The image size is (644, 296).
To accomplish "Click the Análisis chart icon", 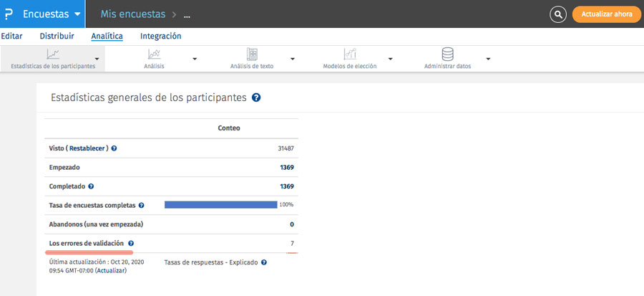I will point(154,54).
